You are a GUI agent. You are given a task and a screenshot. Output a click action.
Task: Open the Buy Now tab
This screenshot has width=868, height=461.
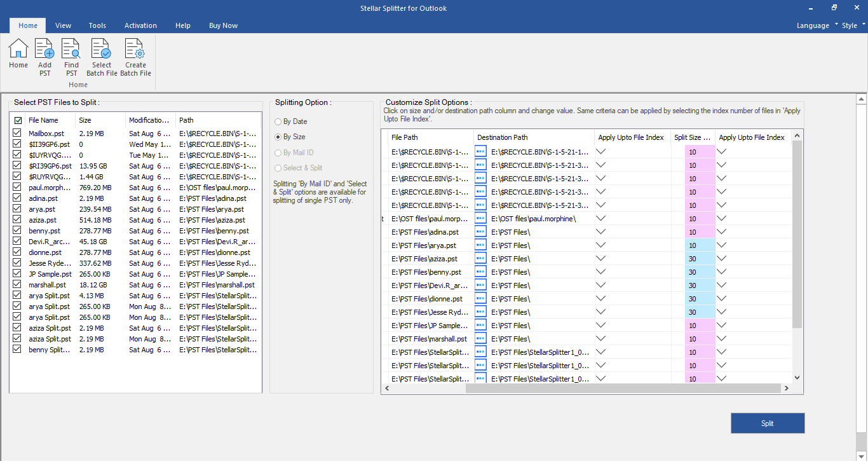(x=223, y=25)
